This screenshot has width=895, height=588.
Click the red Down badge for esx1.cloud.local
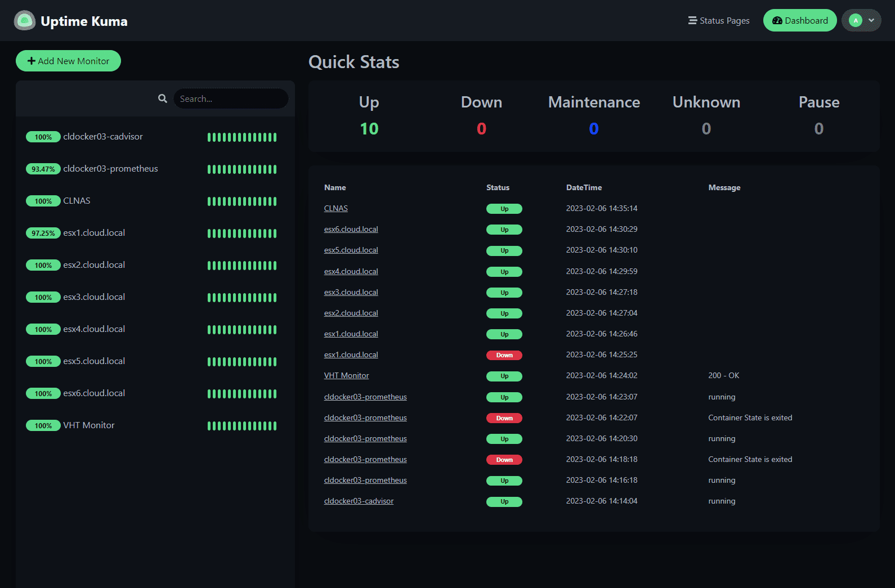(504, 355)
